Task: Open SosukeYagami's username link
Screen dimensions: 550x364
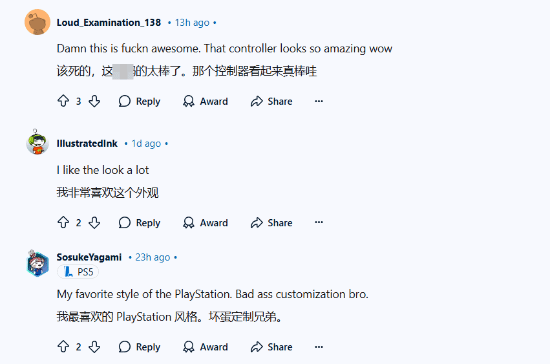Action: [x=89, y=257]
